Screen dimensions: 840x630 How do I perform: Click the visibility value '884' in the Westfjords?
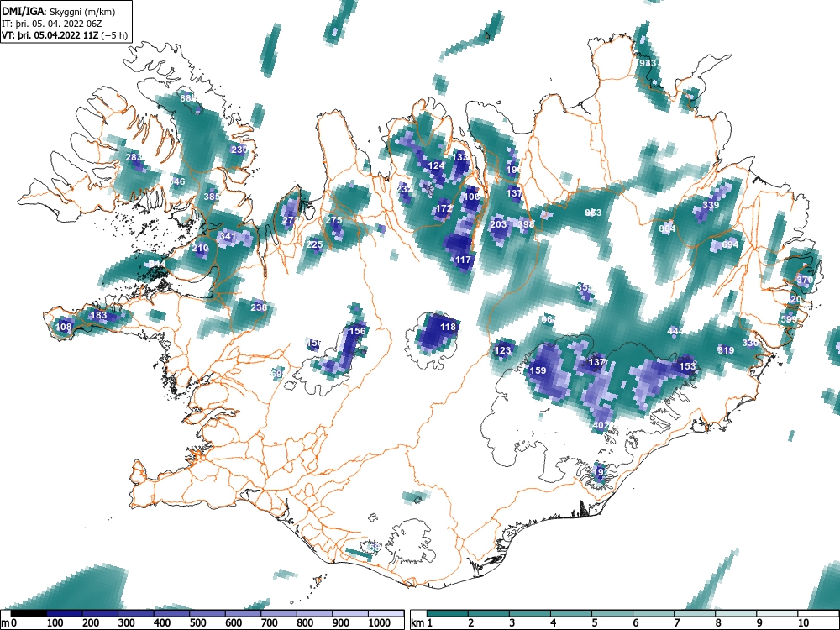click(x=188, y=98)
